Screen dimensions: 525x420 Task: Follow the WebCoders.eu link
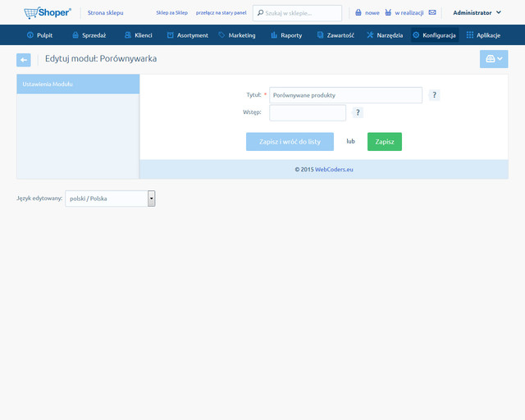tap(334, 169)
